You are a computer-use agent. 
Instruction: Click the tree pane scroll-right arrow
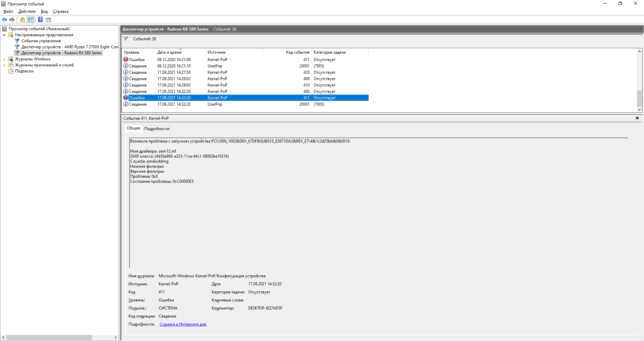coord(116,337)
